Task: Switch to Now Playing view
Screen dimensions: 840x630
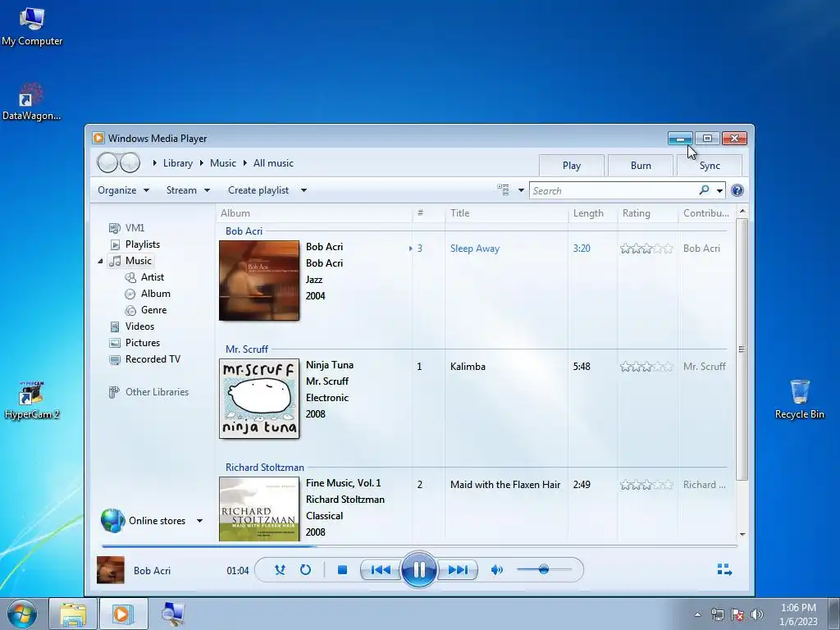Action: coord(724,569)
